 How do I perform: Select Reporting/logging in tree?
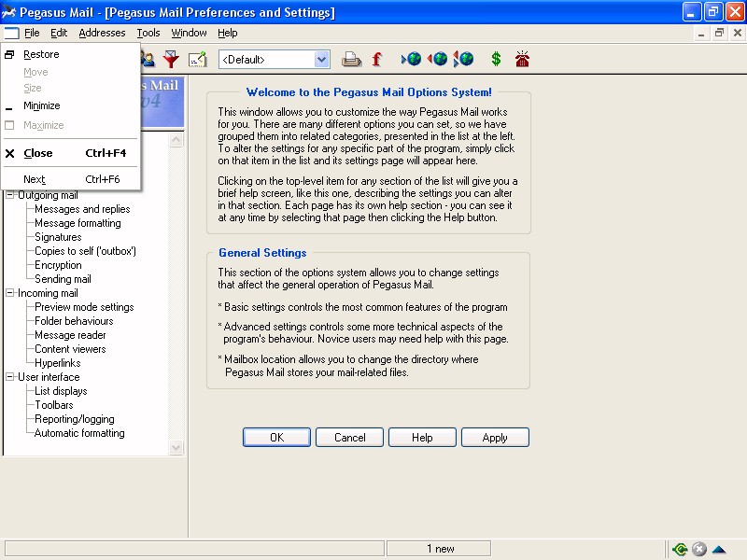coord(75,419)
